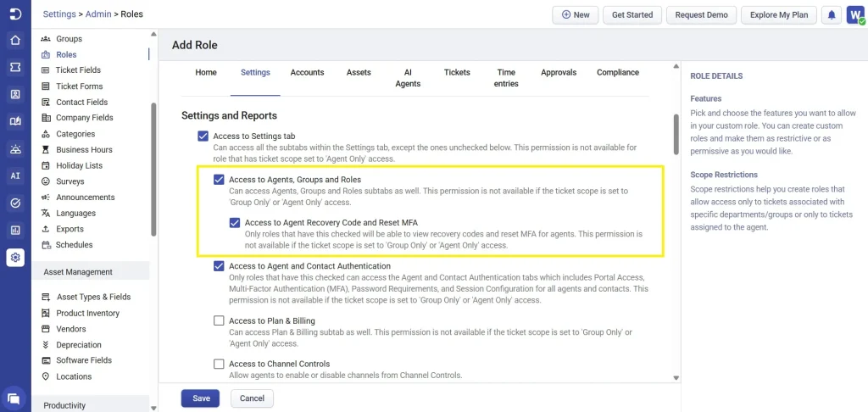Click Settings link in breadcrumb
868x412 pixels.
coord(59,14)
